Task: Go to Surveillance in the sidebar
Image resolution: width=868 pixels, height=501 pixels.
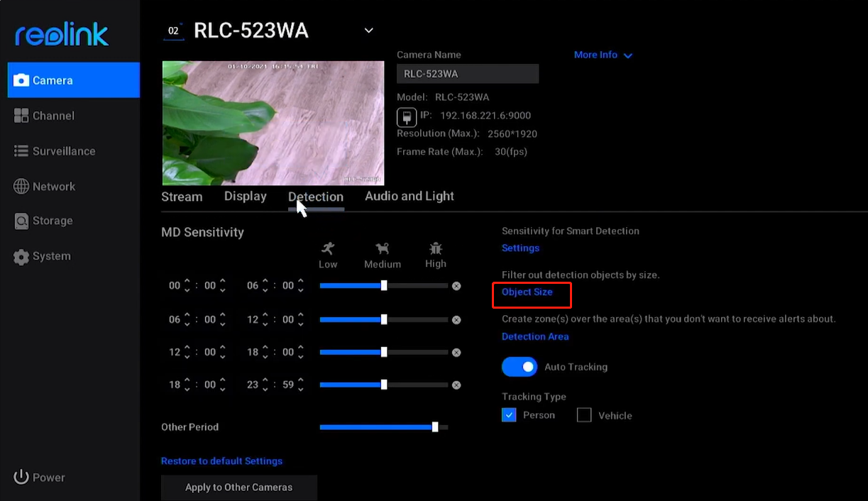Action: click(55, 151)
